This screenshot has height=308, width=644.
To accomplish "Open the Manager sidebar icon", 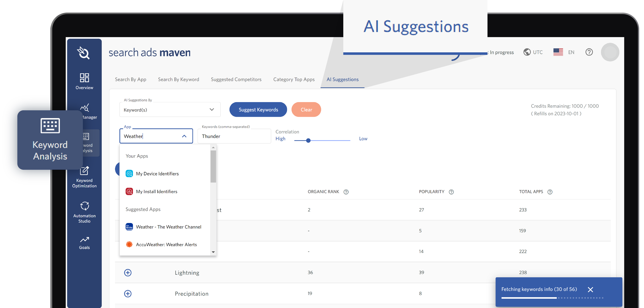I will [x=85, y=108].
